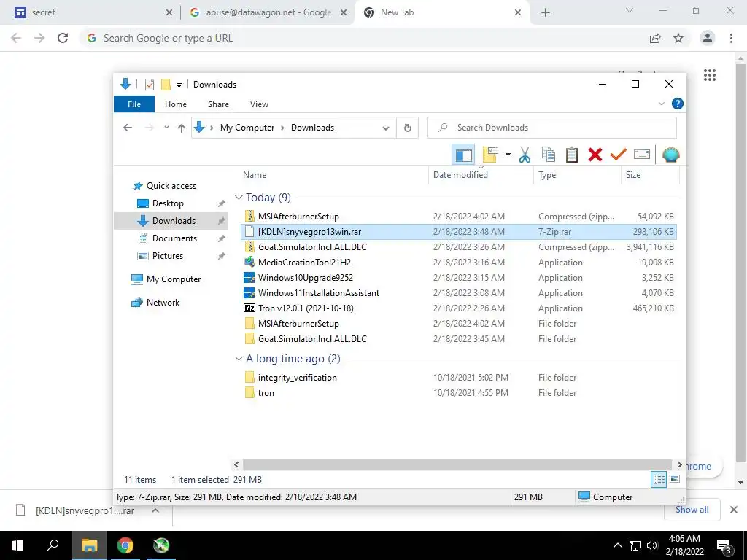
Task: Sort by Date modified column
Action: point(460,175)
